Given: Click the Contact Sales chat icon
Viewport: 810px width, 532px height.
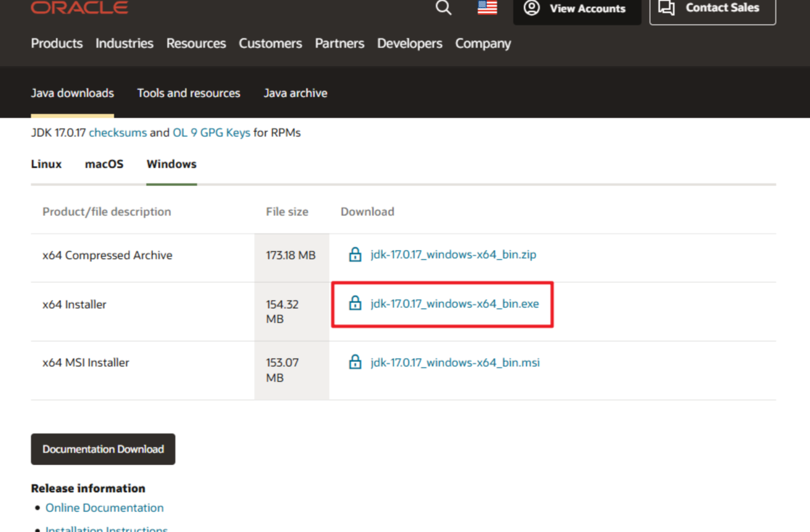Looking at the screenshot, I should point(666,8).
